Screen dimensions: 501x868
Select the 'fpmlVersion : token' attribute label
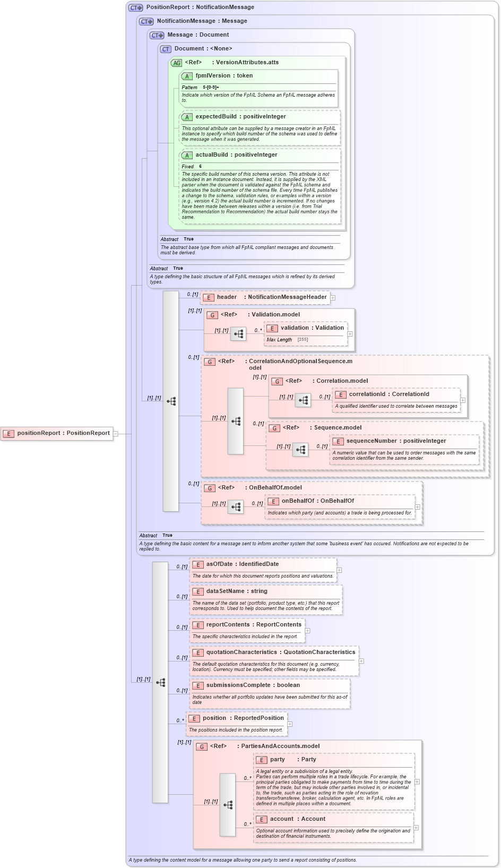click(224, 76)
